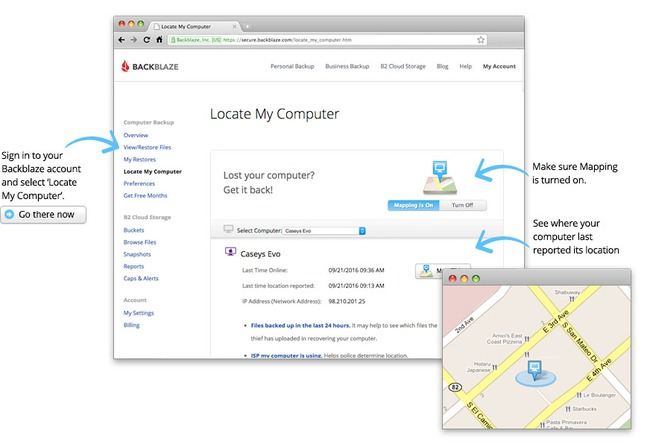Click the Account sidebar section heading

(x=135, y=300)
